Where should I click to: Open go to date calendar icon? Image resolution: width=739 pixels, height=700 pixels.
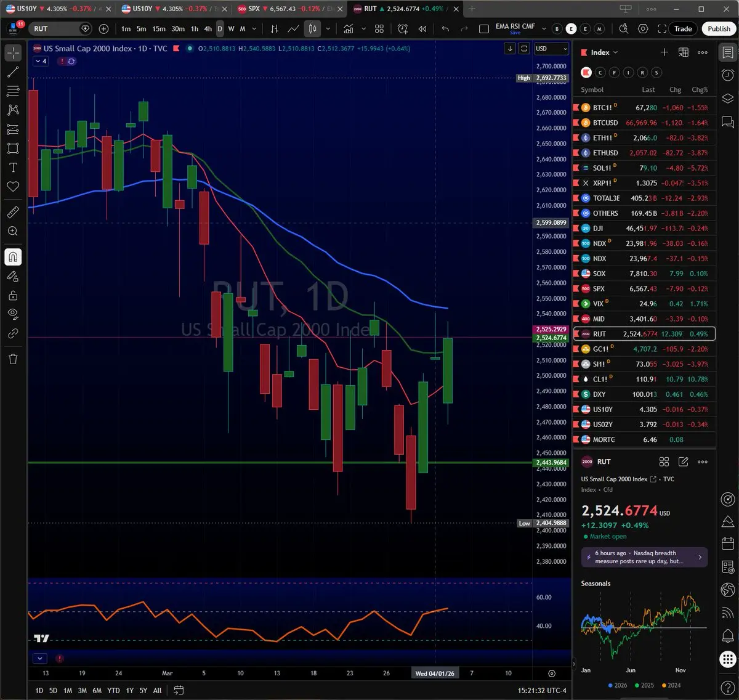179,690
